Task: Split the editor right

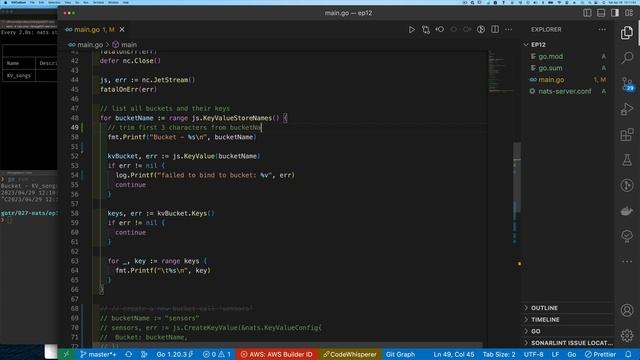Action: pyautogui.click(x=495, y=29)
